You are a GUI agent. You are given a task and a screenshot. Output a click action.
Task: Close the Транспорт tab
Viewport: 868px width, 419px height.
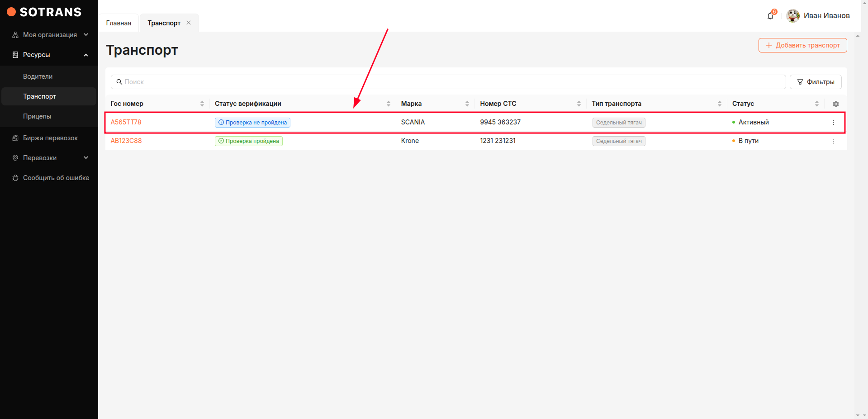[189, 23]
